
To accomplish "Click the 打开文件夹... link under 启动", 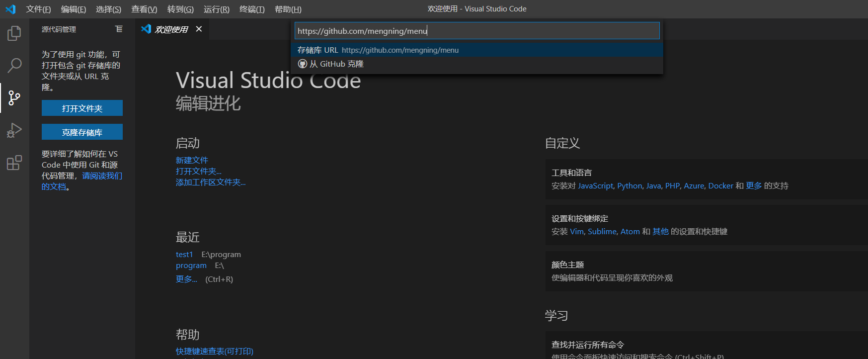I will click(199, 171).
